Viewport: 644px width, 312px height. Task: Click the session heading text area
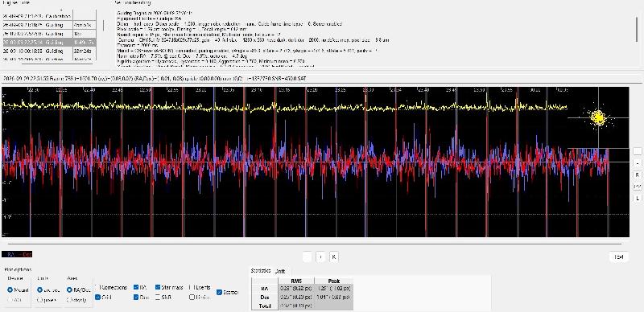click(x=374, y=38)
